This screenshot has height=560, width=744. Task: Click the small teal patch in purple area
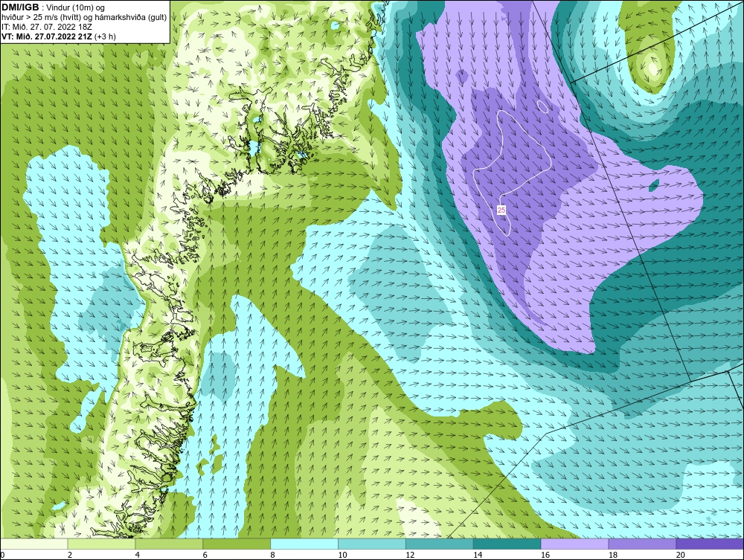(654, 185)
